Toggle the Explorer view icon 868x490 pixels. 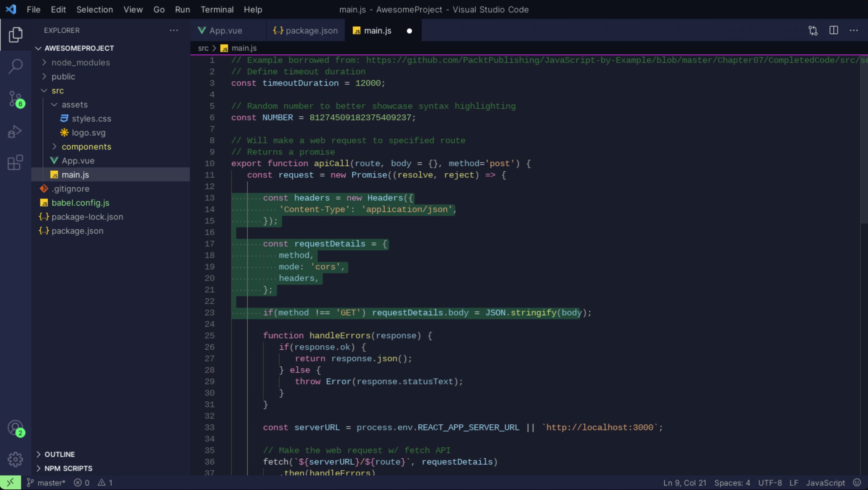[15, 34]
